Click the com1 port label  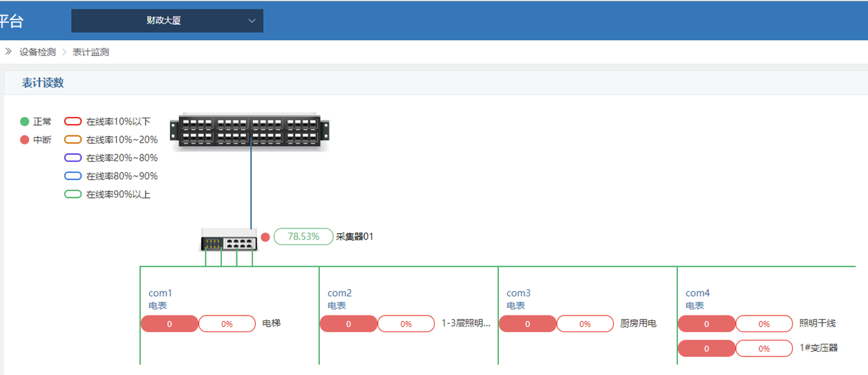(x=160, y=293)
